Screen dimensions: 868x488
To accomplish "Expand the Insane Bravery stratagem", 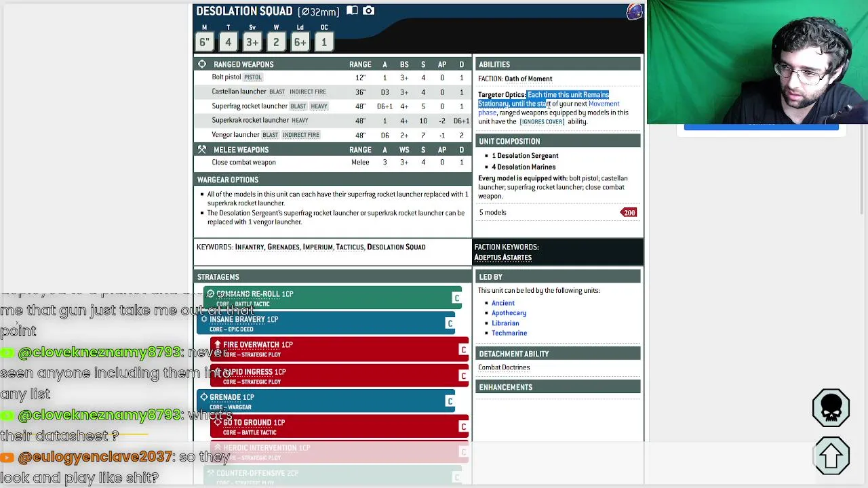I will 325,323.
